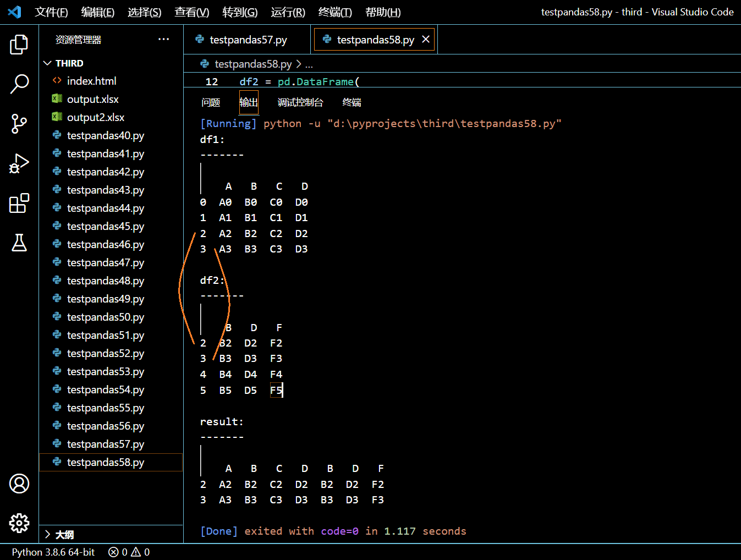
Task: Open output2.xlsx in the explorer
Action: [111, 117]
